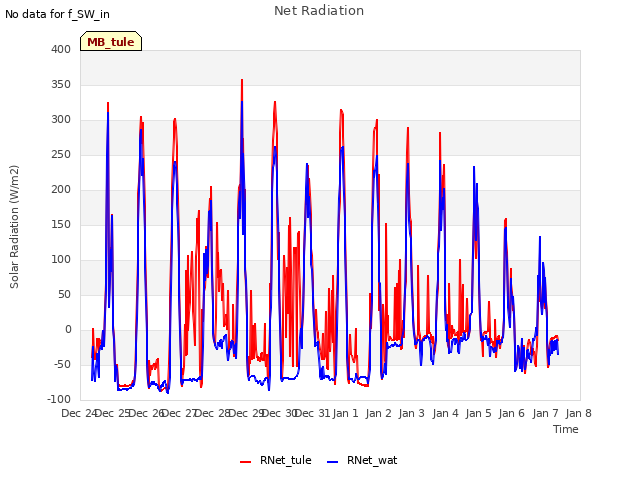This screenshot has width=640, height=480.
Task: Click the Jan 4 x-axis label
Action: point(445,413)
